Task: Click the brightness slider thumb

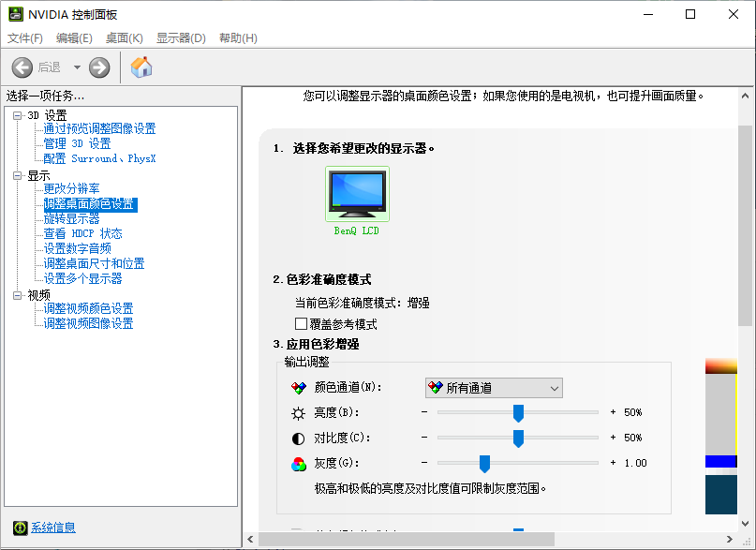Action: (x=518, y=413)
